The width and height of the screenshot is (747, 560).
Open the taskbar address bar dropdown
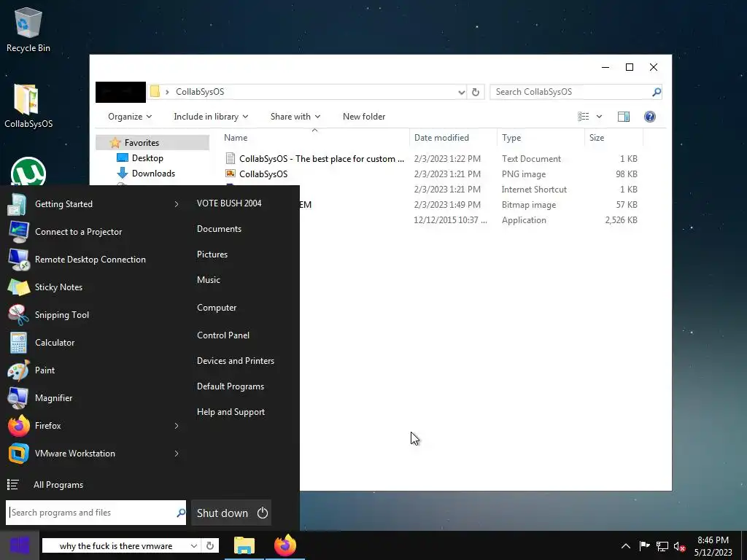[194, 545]
